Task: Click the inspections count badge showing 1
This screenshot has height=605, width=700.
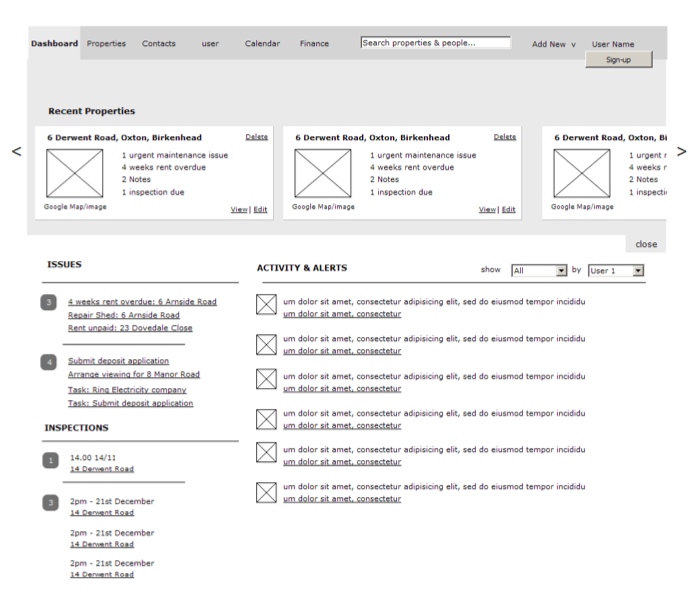Action: coord(50,461)
